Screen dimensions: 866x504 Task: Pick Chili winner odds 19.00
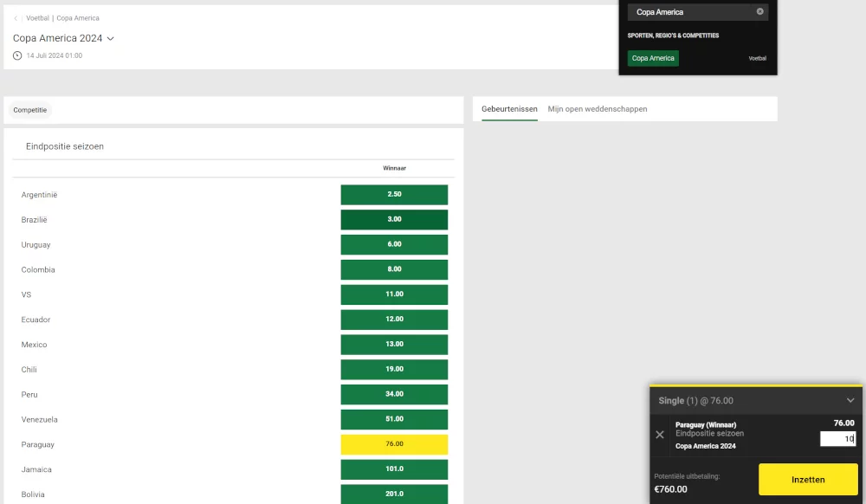pos(394,369)
